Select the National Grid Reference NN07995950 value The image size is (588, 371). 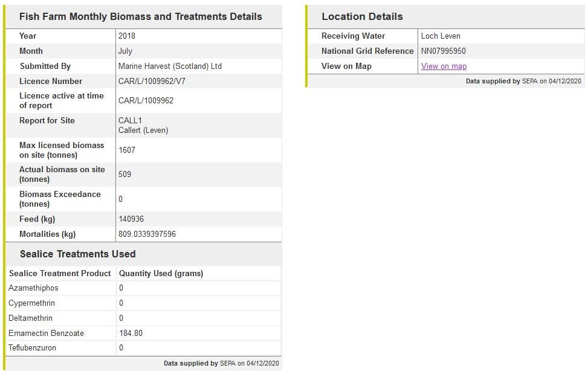443,51
